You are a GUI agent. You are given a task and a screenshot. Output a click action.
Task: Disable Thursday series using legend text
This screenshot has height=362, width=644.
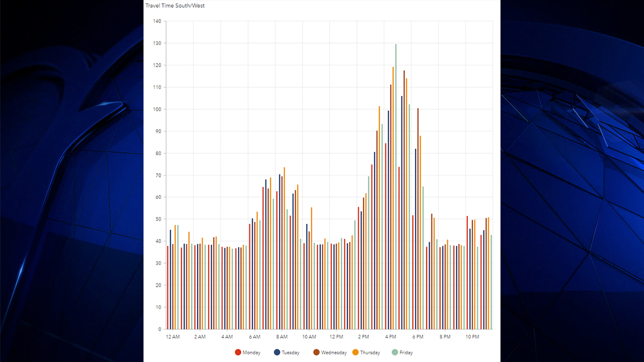370,353
